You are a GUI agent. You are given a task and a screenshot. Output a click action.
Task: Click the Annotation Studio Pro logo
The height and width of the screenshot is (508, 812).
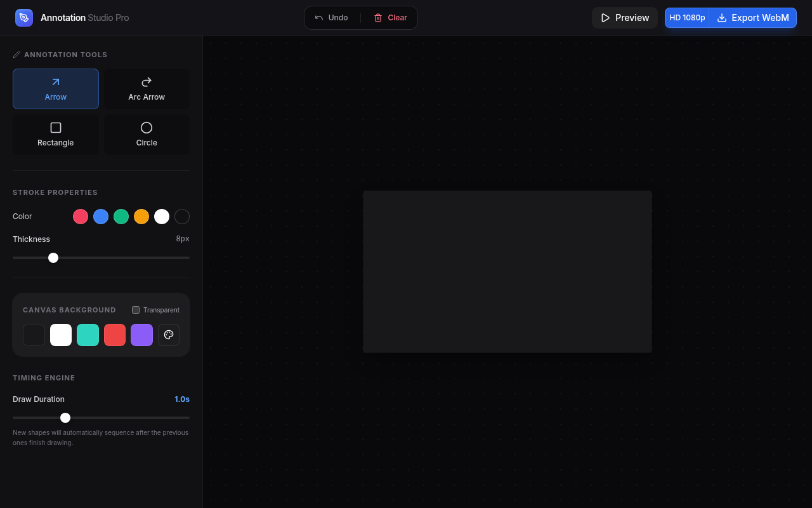pyautogui.click(x=24, y=18)
